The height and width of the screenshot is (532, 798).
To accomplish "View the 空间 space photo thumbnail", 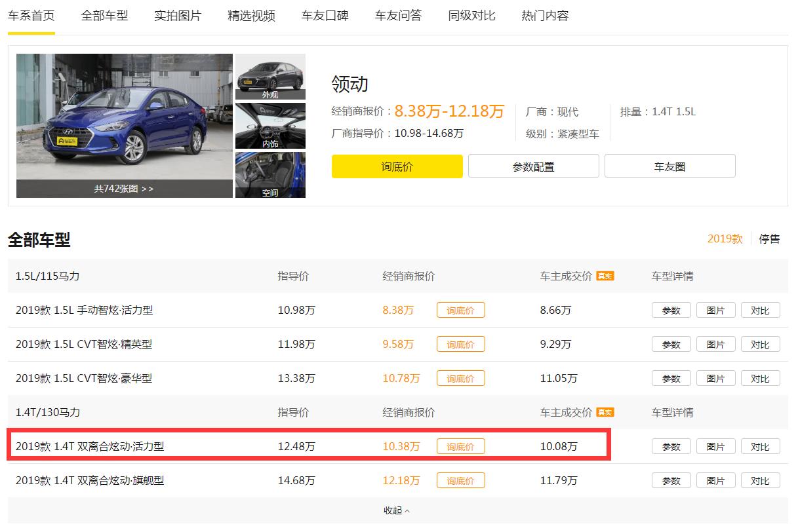I will [270, 174].
